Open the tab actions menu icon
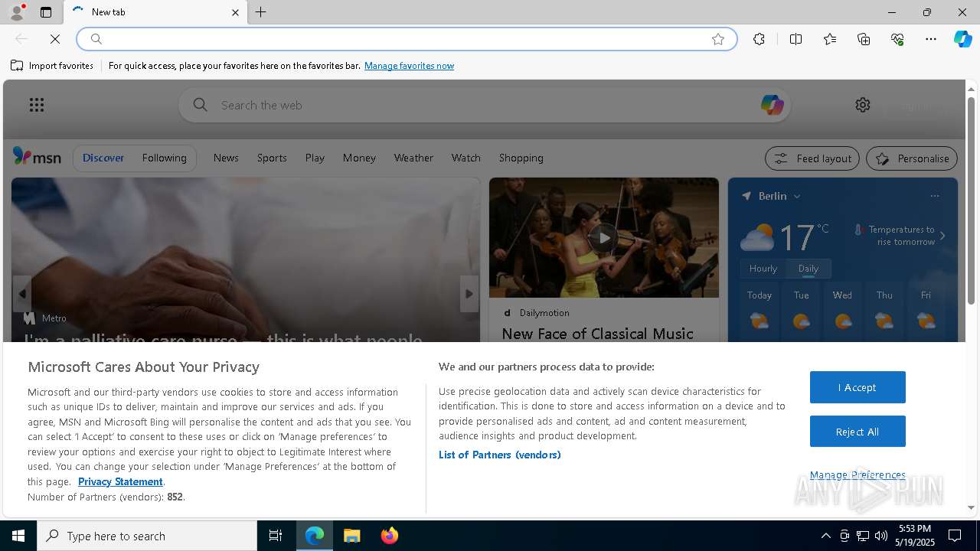 tap(46, 12)
